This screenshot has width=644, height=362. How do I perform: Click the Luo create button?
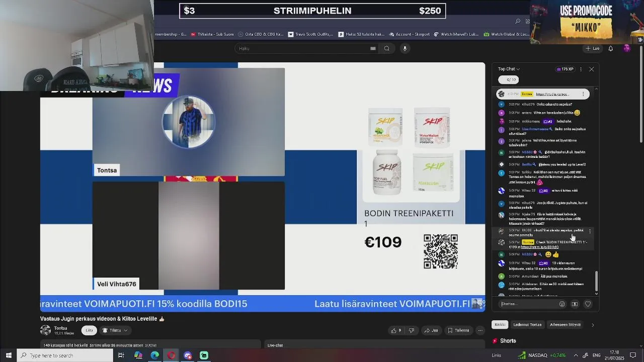coord(592,49)
